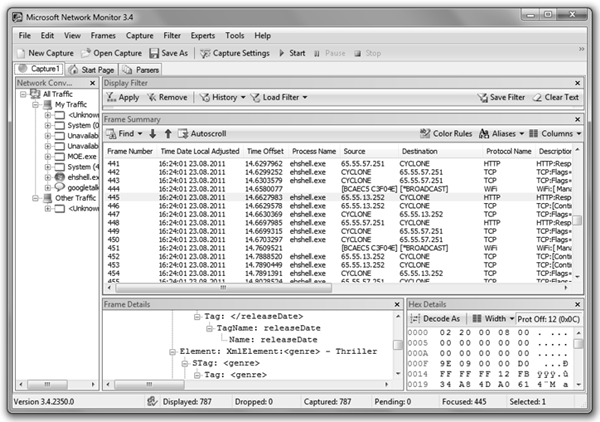The width and height of the screenshot is (600, 422).
Task: Click the Open Capture toolbar button
Action: 111,53
